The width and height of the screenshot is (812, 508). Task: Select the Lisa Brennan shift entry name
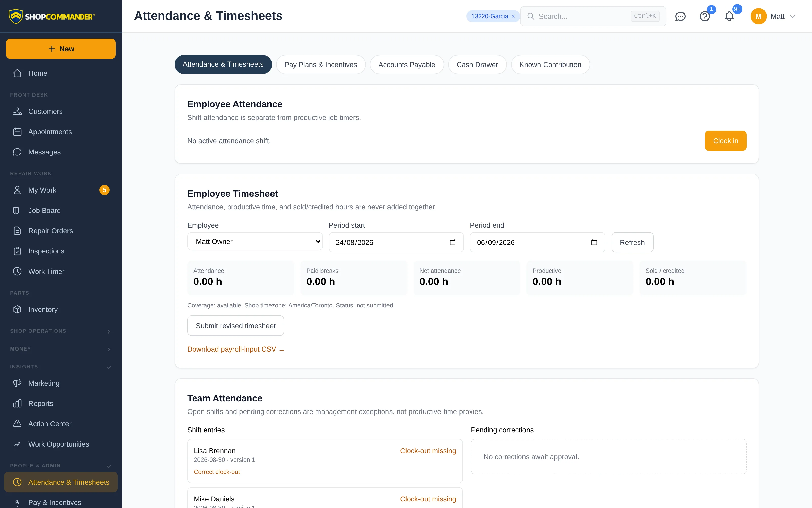(215, 451)
